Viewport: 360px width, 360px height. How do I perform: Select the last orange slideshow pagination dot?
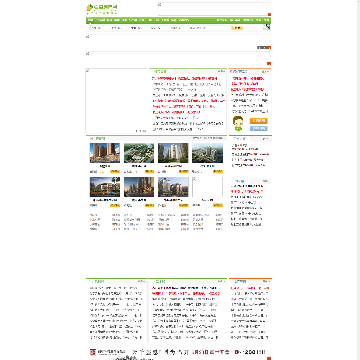[144, 131]
